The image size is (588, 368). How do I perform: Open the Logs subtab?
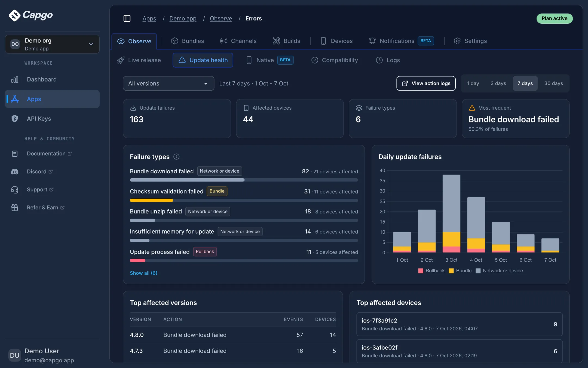click(x=388, y=60)
